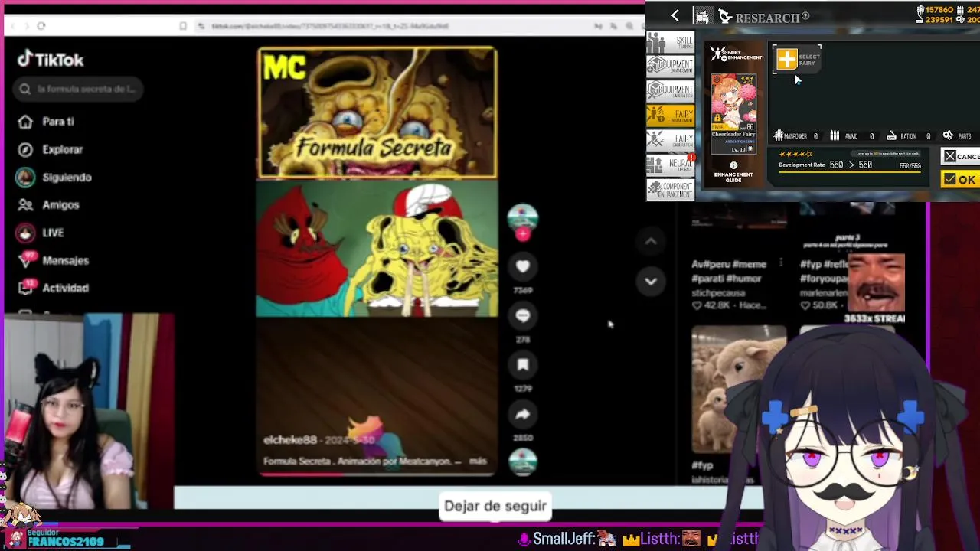This screenshot has width=980, height=551.
Task: Open Para ti feed in TikTok sidebar
Action: point(47,122)
